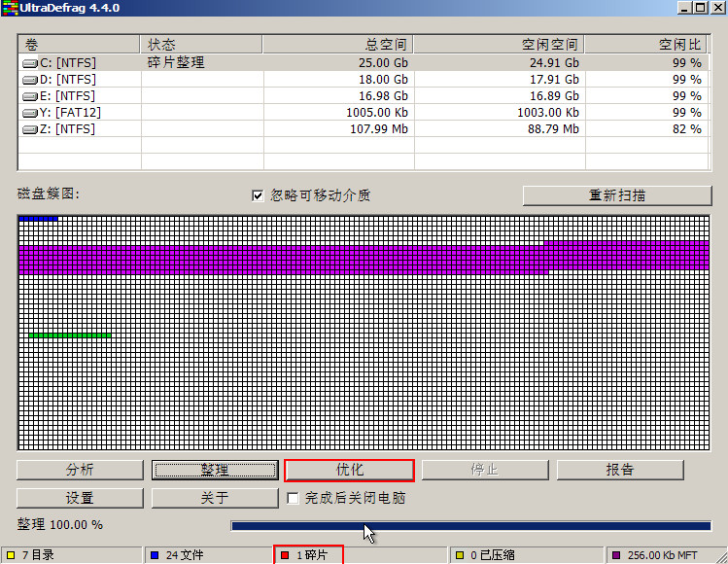Image resolution: width=728 pixels, height=564 pixels.
Task: Click the 已压缩 legend color square
Action: pyautogui.click(x=460, y=555)
